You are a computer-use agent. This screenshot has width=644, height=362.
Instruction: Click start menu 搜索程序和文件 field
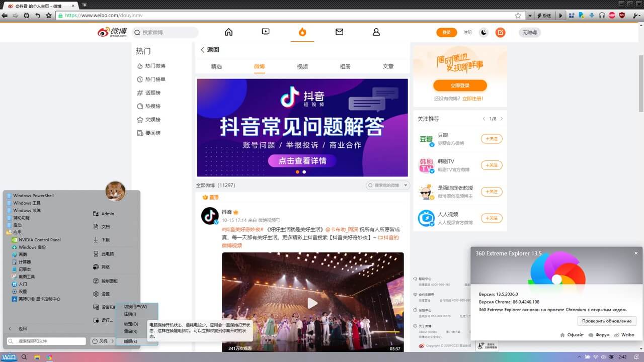click(46, 341)
